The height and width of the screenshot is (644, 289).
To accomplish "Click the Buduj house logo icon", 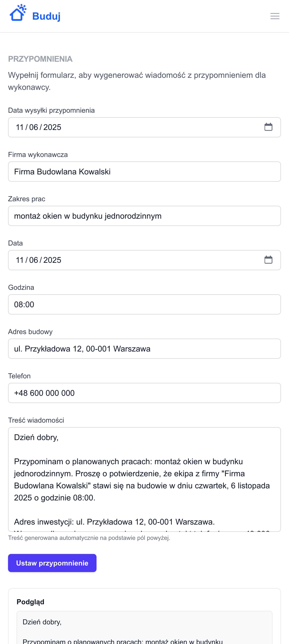I will 18,13.
